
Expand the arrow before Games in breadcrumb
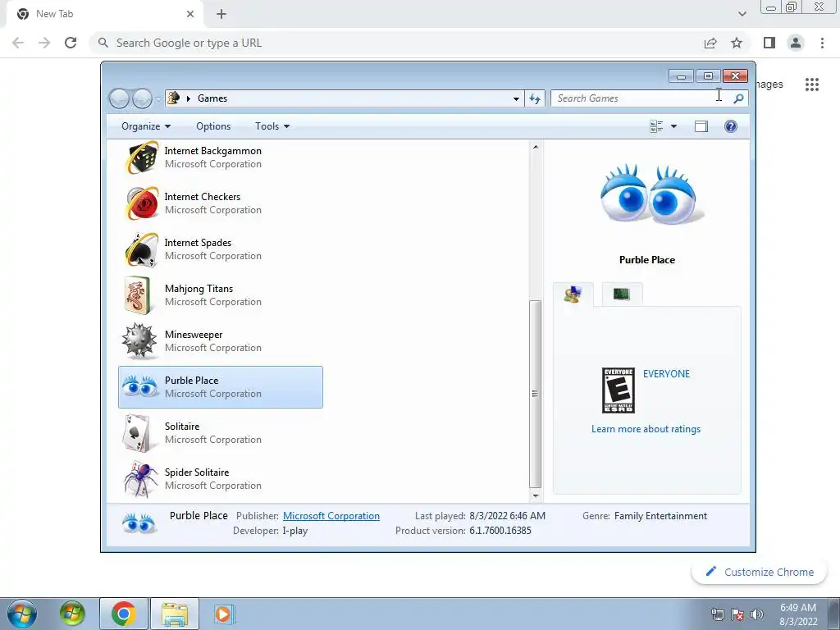[189, 98]
